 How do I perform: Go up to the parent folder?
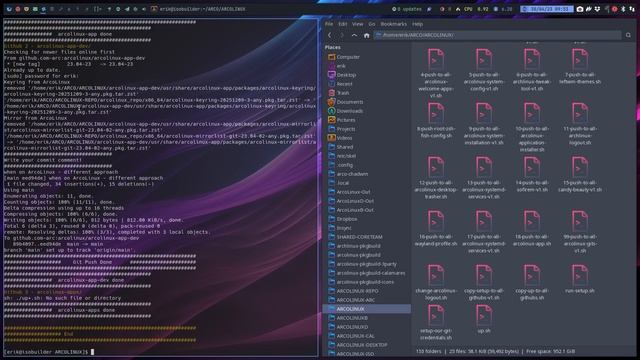[x=354, y=36]
